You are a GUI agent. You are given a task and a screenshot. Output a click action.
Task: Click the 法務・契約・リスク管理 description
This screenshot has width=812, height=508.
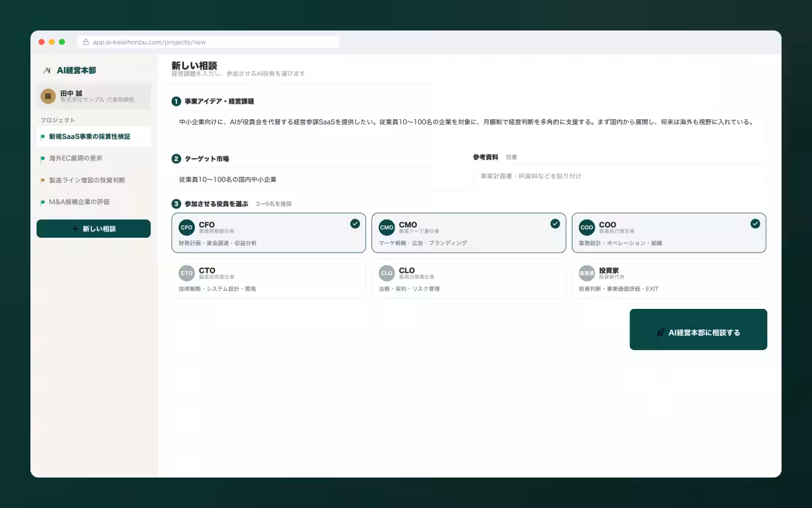coord(409,289)
